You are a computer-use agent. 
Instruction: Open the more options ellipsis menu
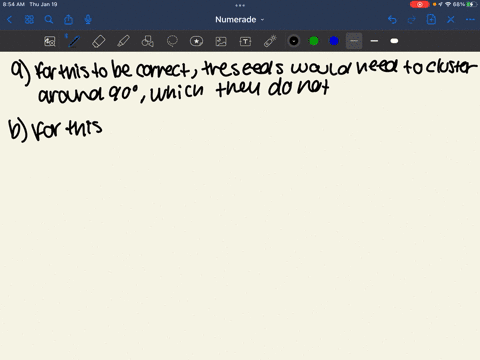pyautogui.click(x=470, y=20)
